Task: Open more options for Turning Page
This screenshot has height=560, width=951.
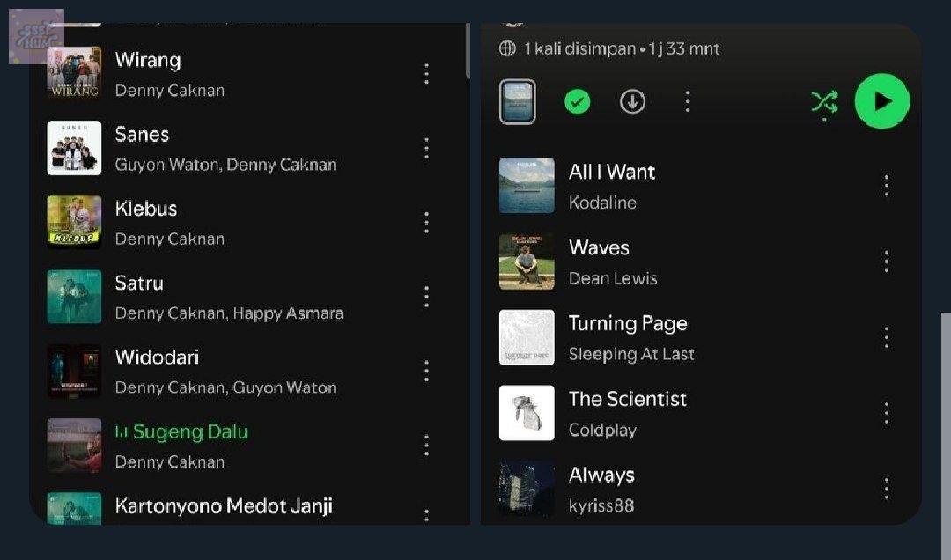Action: (x=887, y=337)
